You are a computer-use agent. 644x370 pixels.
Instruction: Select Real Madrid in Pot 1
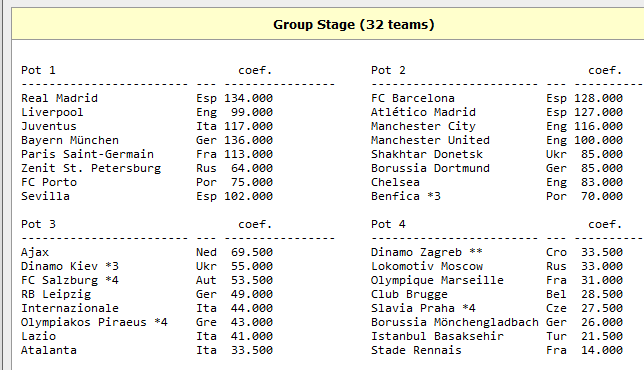click(60, 98)
